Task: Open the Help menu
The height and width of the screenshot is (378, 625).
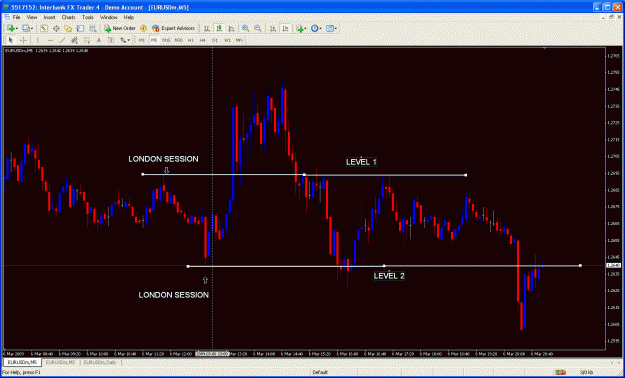Action: point(129,18)
